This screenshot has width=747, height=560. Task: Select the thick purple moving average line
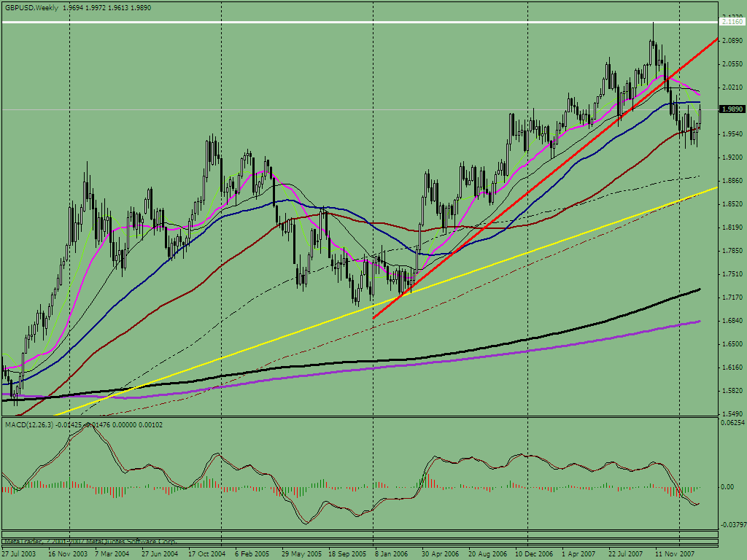pyautogui.click(x=352, y=368)
